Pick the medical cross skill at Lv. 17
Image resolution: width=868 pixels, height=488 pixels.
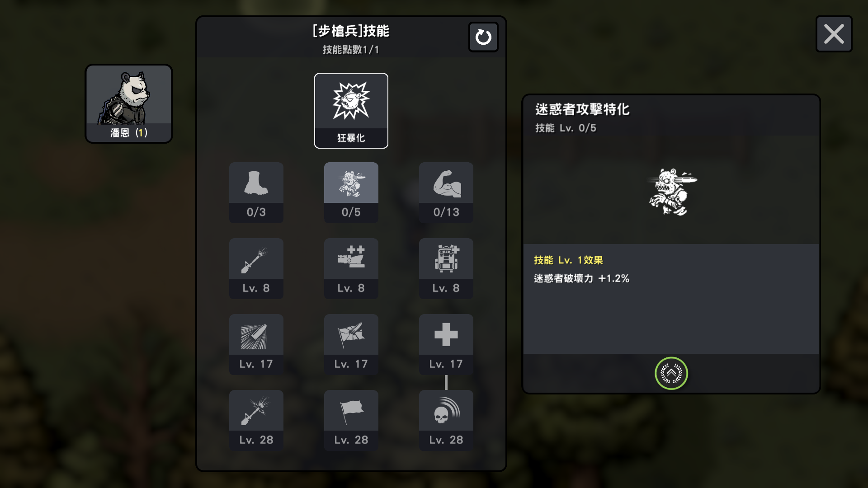tap(446, 344)
